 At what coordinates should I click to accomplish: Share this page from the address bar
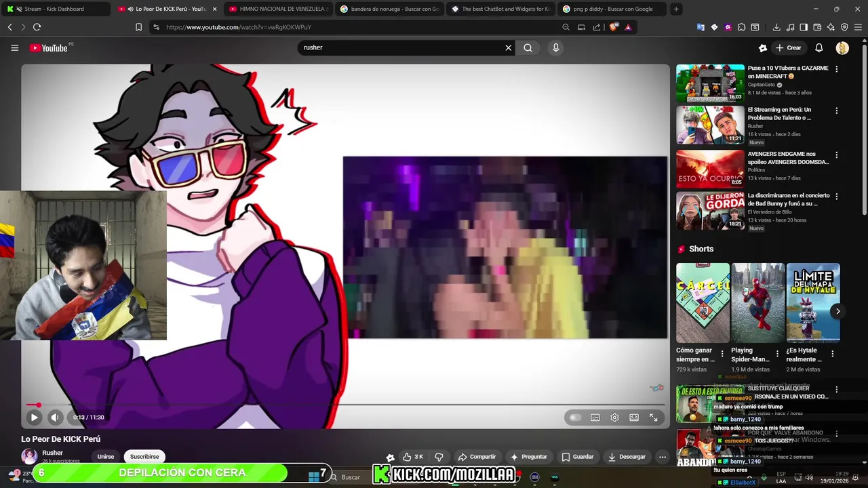[597, 27]
